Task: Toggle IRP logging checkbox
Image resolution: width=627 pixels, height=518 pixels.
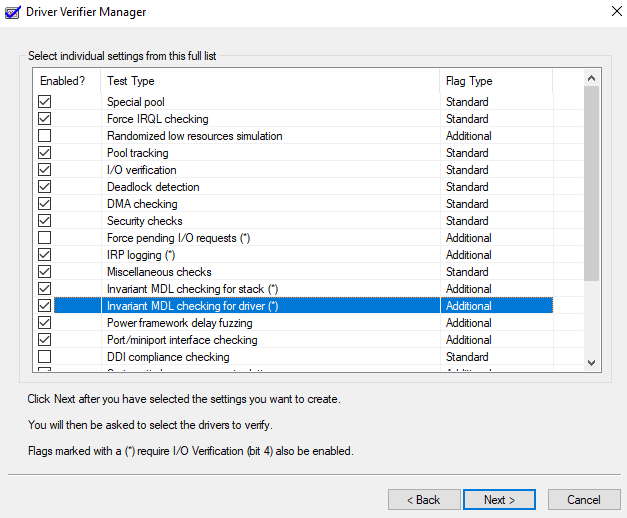Action: [45, 255]
